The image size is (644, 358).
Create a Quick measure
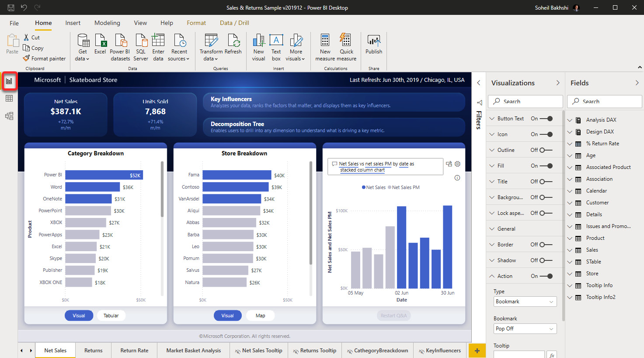point(346,47)
